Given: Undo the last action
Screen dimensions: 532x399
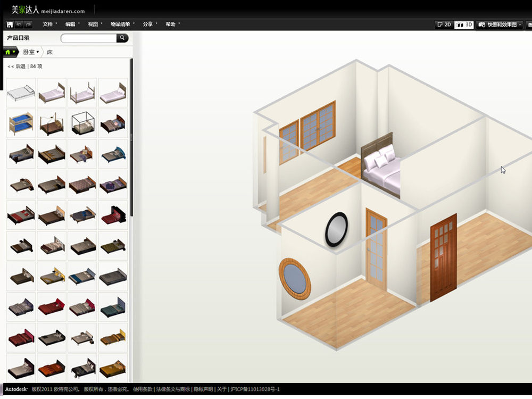Looking at the screenshot, I should coord(19,24).
